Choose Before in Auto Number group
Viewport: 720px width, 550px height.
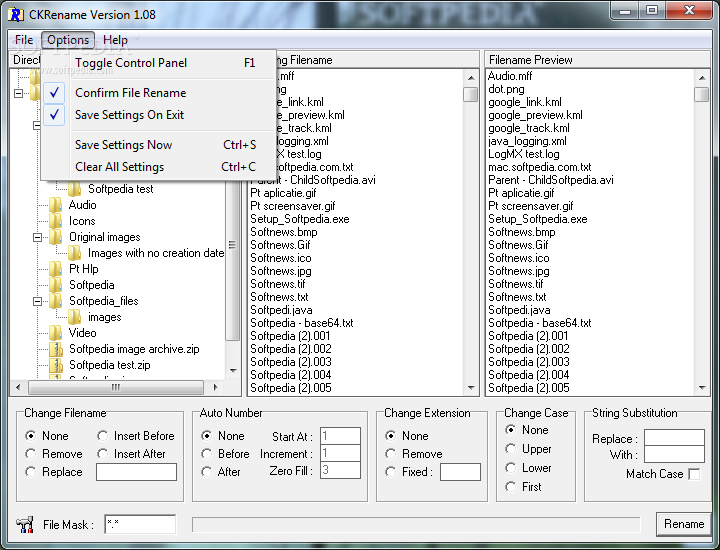(x=207, y=454)
